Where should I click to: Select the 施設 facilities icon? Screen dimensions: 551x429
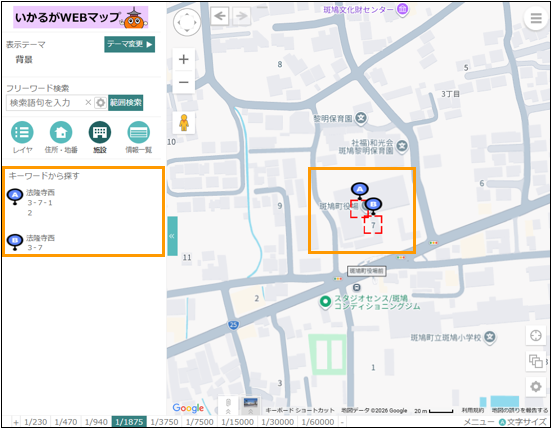coord(100,132)
